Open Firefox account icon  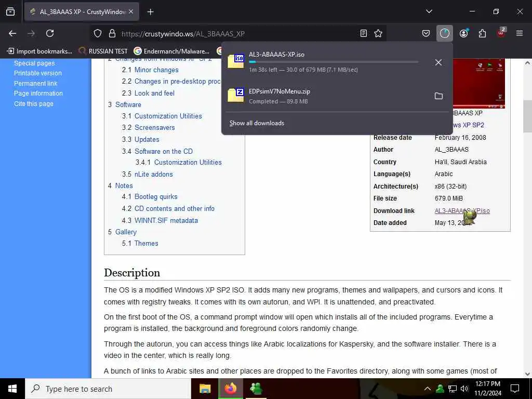(463, 33)
